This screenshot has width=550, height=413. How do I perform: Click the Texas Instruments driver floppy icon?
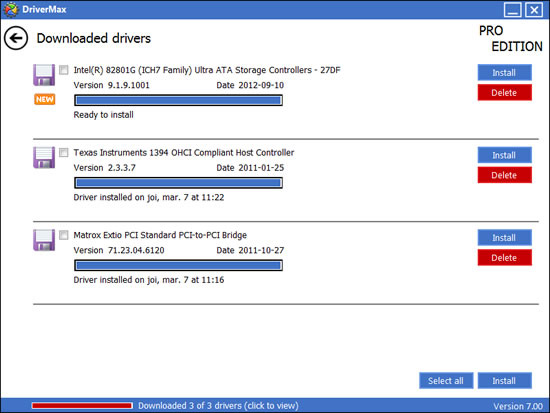(44, 157)
